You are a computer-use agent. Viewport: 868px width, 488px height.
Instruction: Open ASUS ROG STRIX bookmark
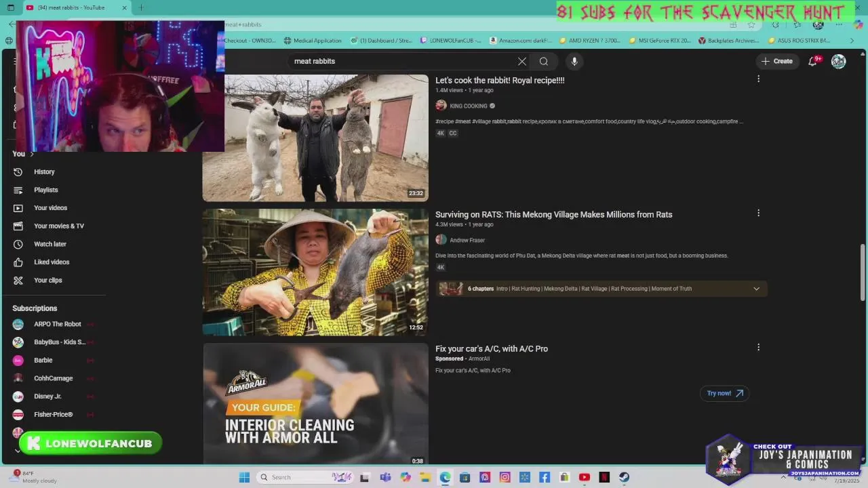(799, 41)
